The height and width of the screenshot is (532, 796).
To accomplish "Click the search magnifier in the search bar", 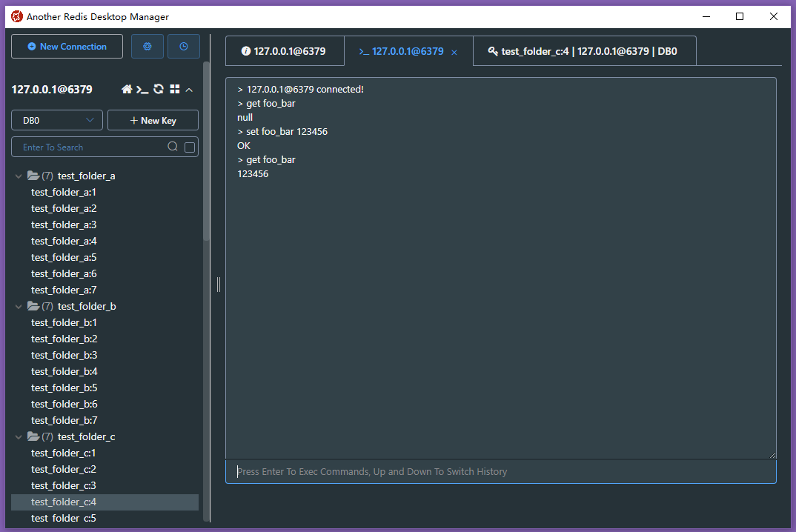I will [172, 147].
